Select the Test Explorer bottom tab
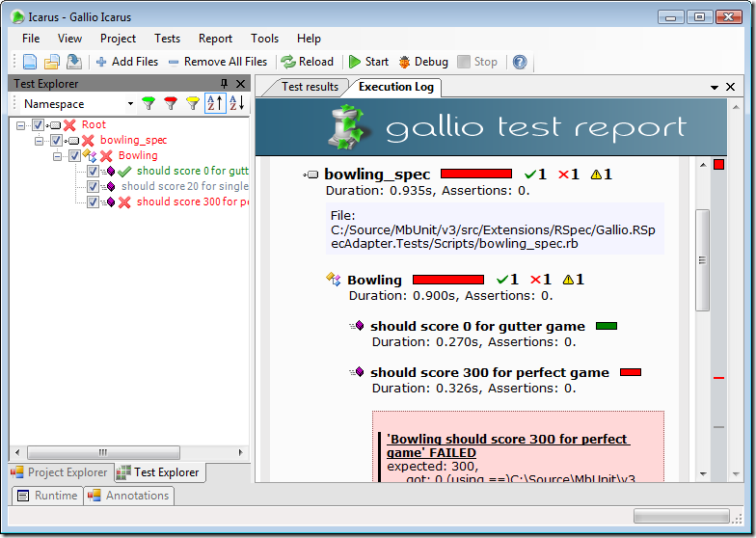The width and height of the screenshot is (756, 538). [x=160, y=472]
